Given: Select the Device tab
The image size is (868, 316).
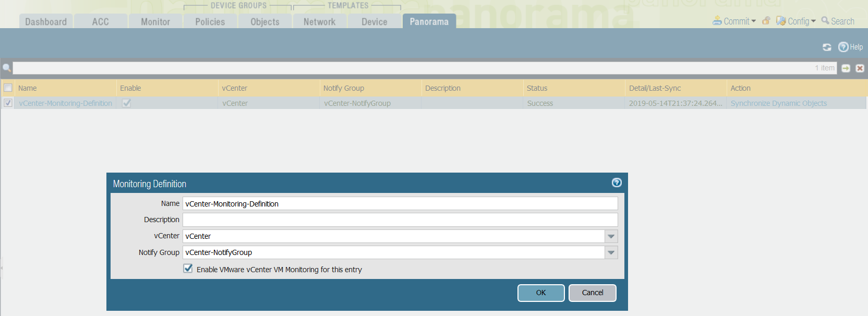Looking at the screenshot, I should tap(375, 21).
